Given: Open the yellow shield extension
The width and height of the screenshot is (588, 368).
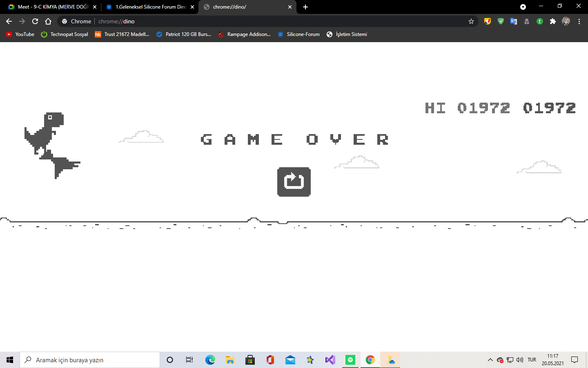Looking at the screenshot, I should pyautogui.click(x=488, y=21).
